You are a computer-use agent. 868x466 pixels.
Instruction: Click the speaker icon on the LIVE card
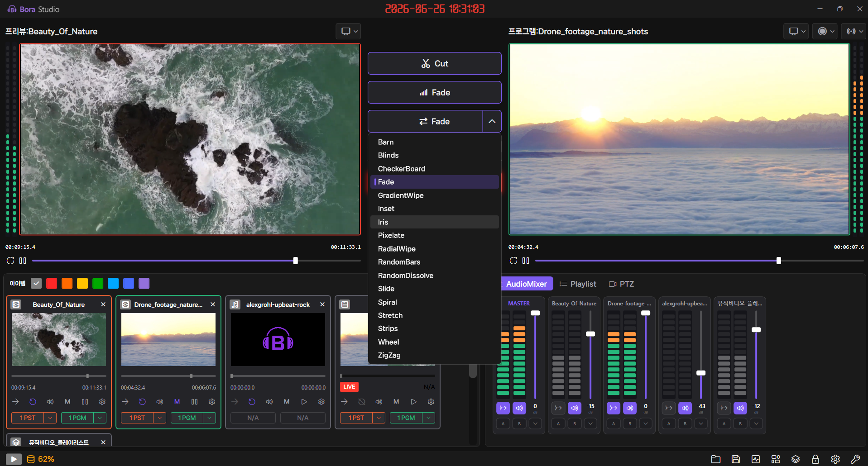coord(379,402)
